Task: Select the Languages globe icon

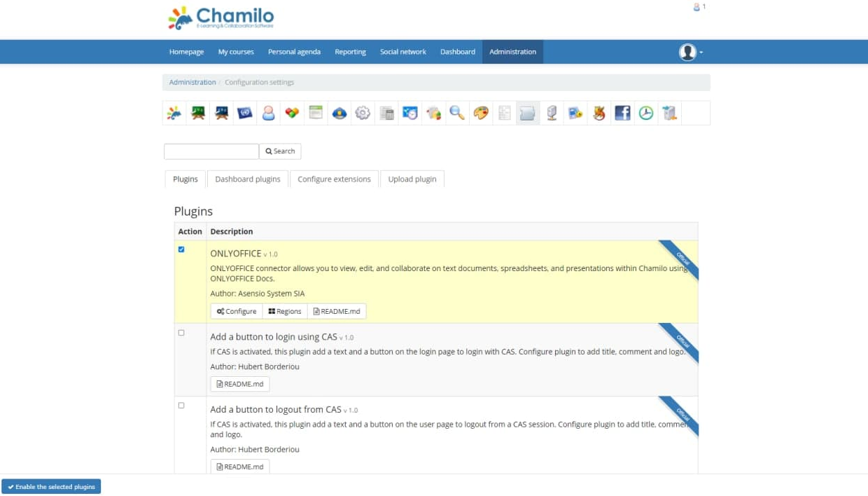Action: [x=245, y=112]
